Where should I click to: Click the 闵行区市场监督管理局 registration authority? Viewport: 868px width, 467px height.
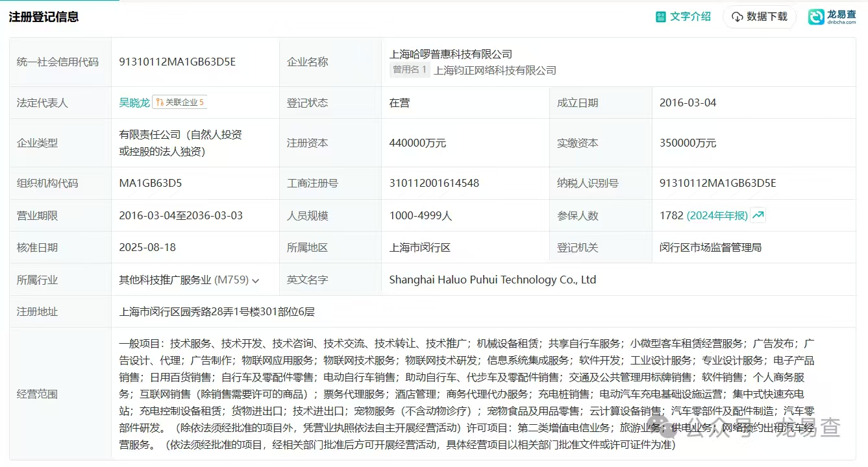710,247
